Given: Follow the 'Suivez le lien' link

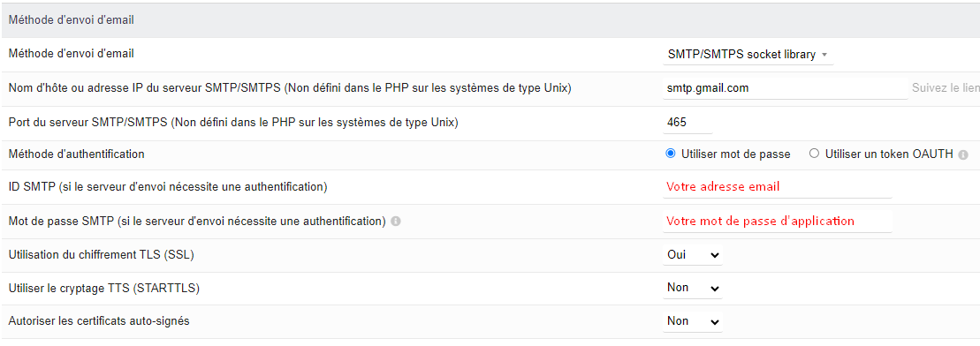Looking at the screenshot, I should [x=946, y=88].
